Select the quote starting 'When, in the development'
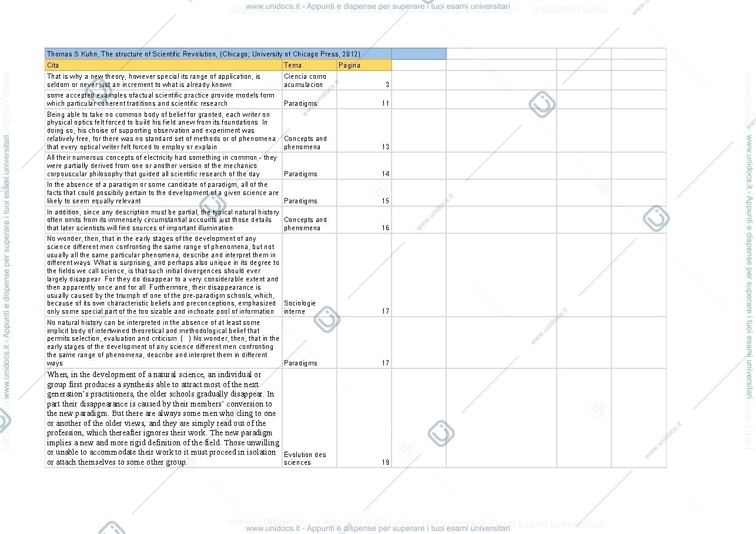The image size is (756, 534). point(163,418)
